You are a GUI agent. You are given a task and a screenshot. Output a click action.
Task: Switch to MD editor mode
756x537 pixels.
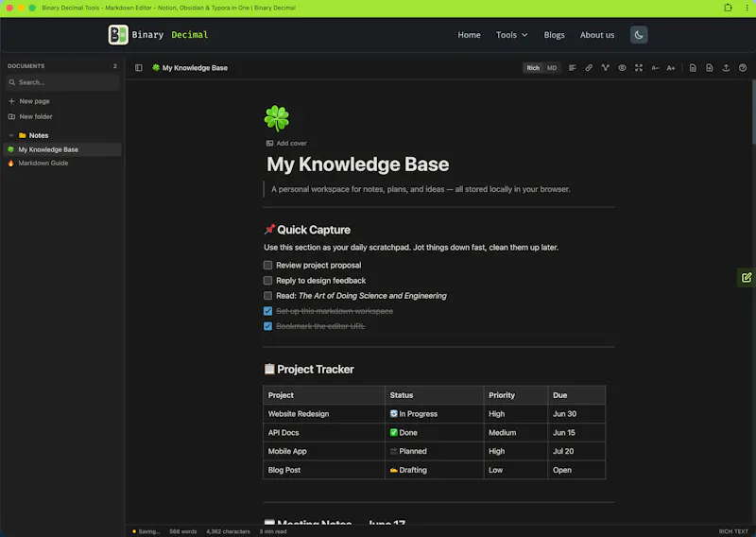pyautogui.click(x=552, y=68)
